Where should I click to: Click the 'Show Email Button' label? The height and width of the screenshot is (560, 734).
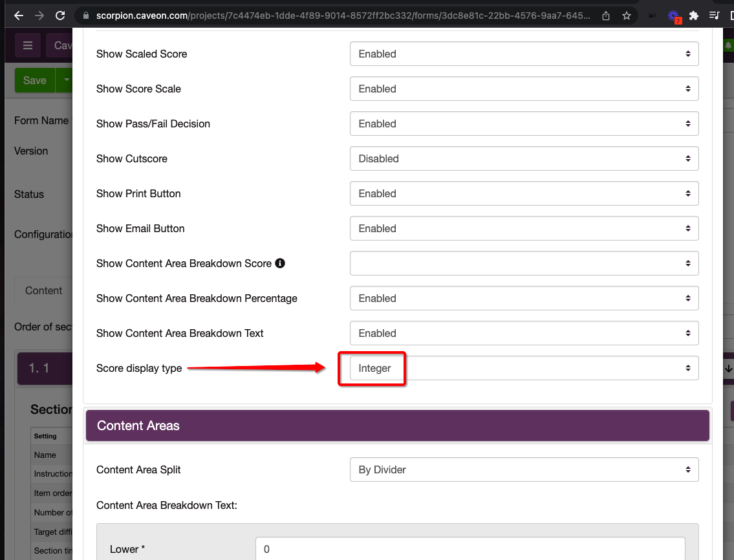point(140,228)
